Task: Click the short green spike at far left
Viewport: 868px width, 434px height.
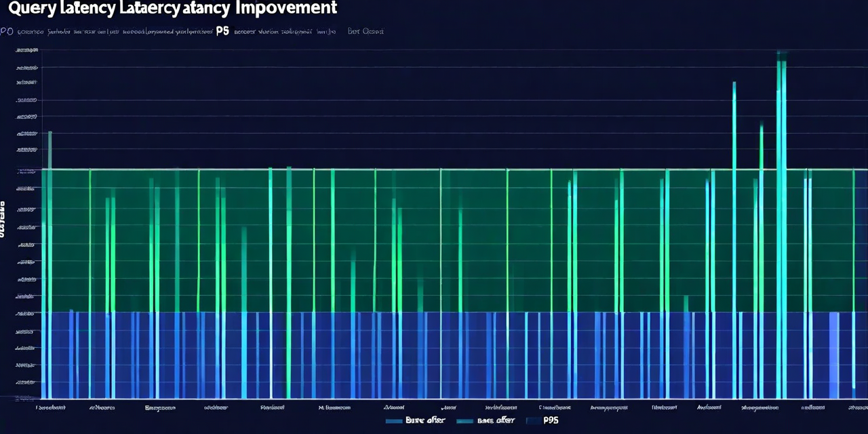Action: click(50, 149)
